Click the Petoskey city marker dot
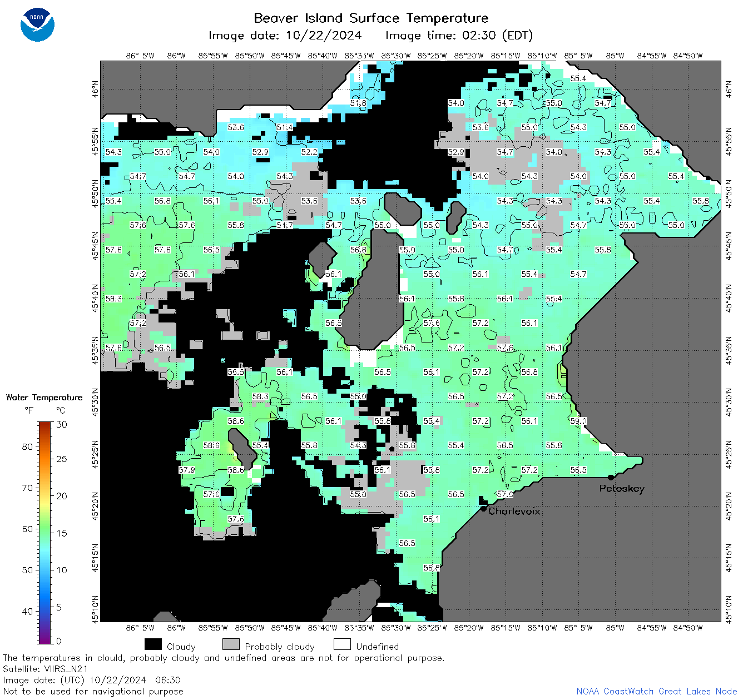The height and width of the screenshot is (700, 743). point(611,477)
